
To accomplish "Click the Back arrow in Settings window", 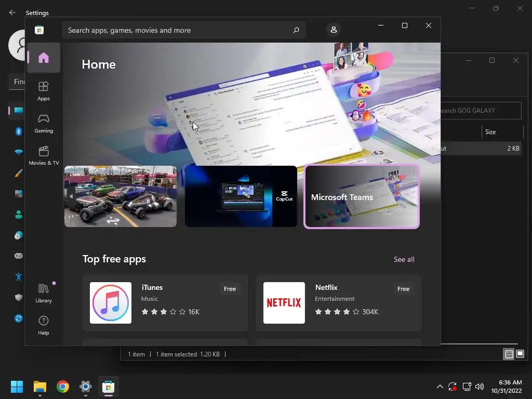I will 12,12.
